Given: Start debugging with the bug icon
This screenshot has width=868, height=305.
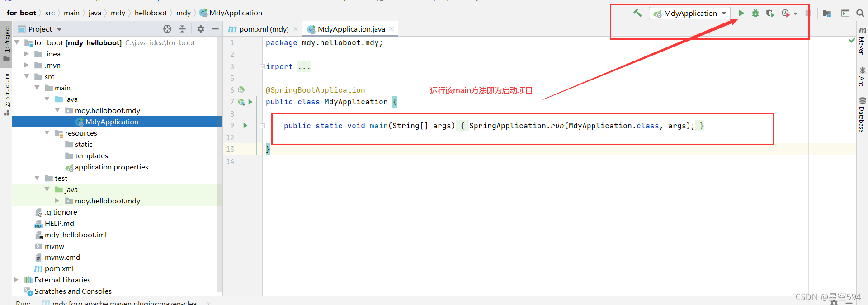Looking at the screenshot, I should click(x=755, y=13).
